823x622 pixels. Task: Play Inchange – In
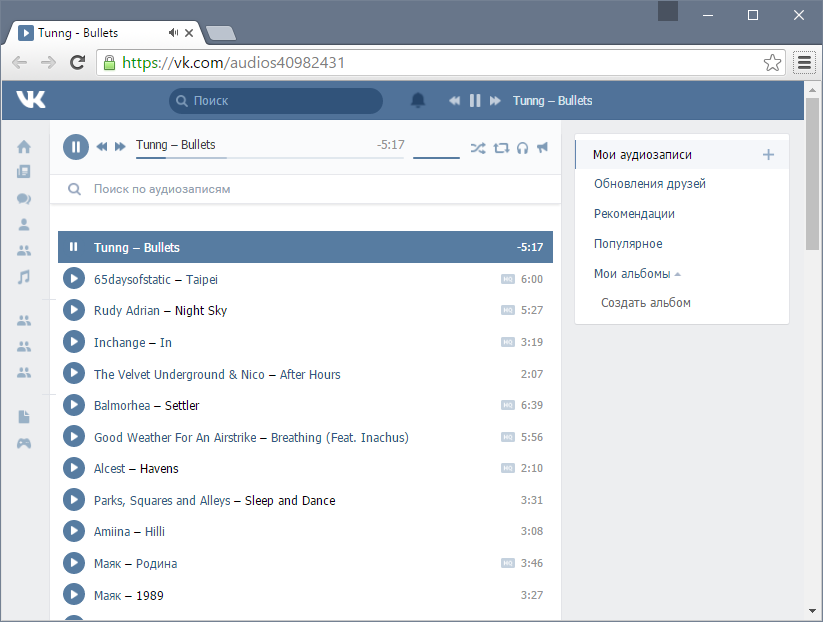click(x=74, y=342)
